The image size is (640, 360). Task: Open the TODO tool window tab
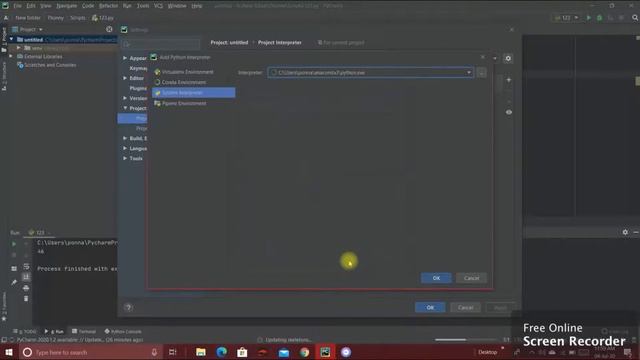point(25,331)
